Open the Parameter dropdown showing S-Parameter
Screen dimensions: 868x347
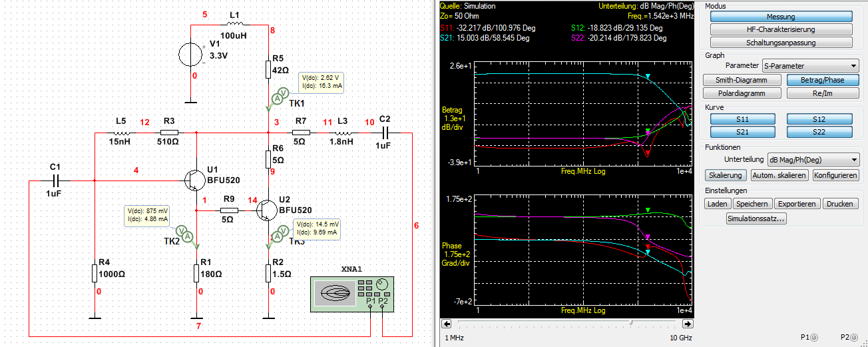click(810, 66)
